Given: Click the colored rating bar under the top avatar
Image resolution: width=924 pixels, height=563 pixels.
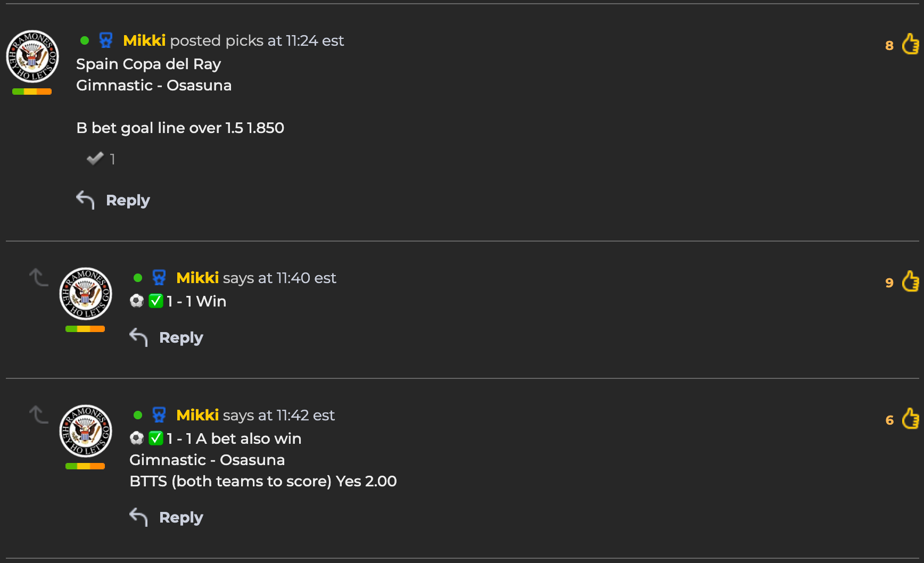Looking at the screenshot, I should tap(32, 92).
